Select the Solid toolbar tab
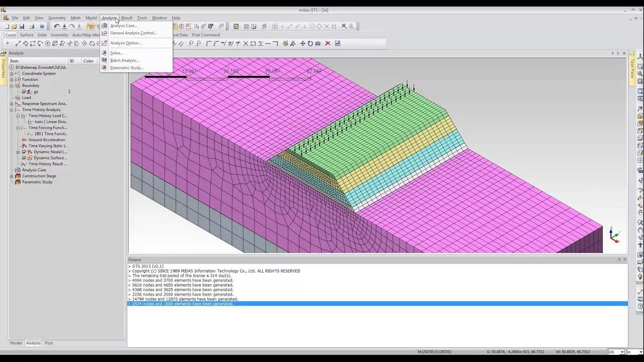This screenshot has width=644, height=362. [x=42, y=35]
